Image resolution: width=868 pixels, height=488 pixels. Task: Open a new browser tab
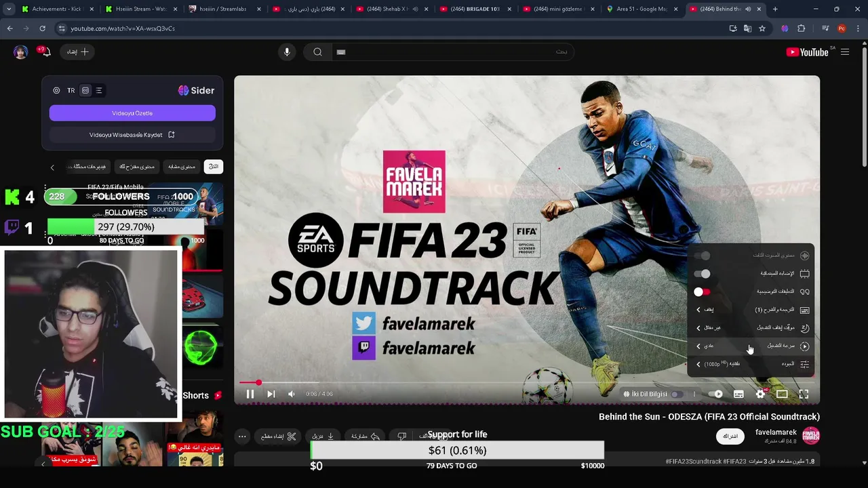(775, 9)
